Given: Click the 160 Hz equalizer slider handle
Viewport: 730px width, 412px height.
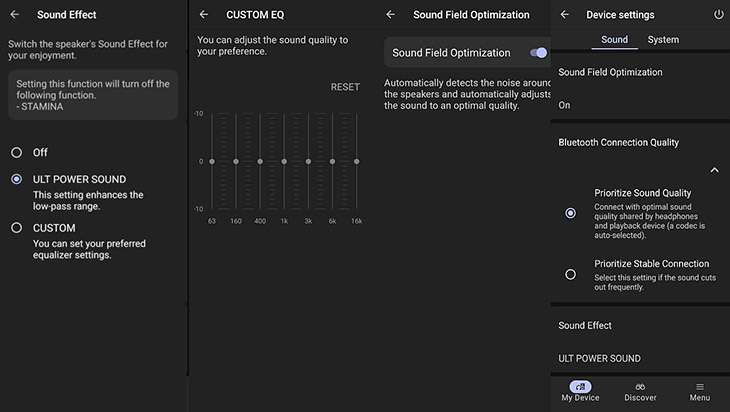Looking at the screenshot, I should pos(236,162).
